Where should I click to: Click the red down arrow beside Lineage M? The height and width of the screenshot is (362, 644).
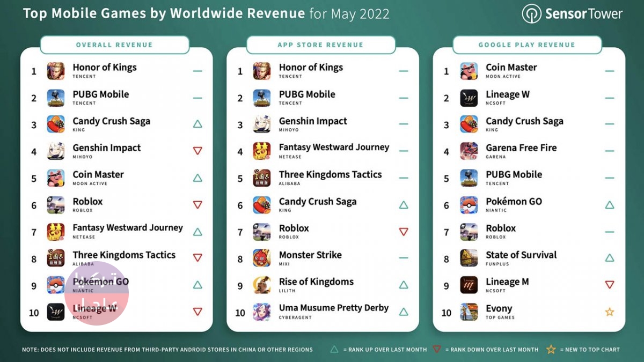pyautogui.click(x=609, y=285)
